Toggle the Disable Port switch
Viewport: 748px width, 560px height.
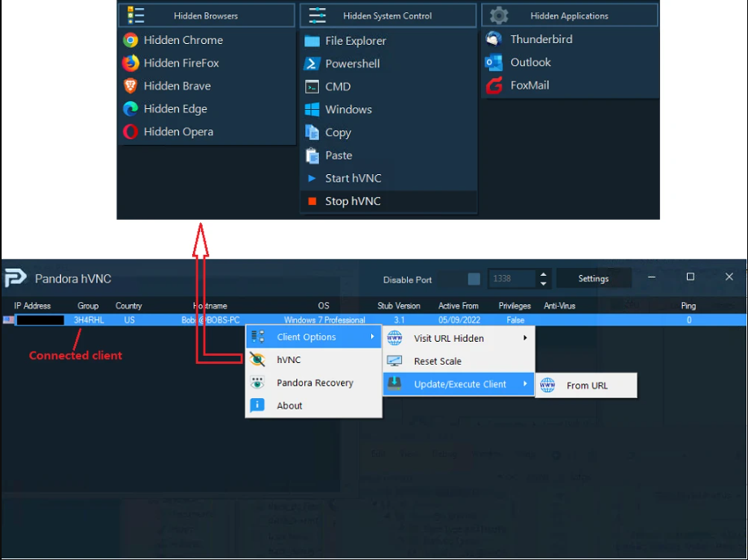473,278
